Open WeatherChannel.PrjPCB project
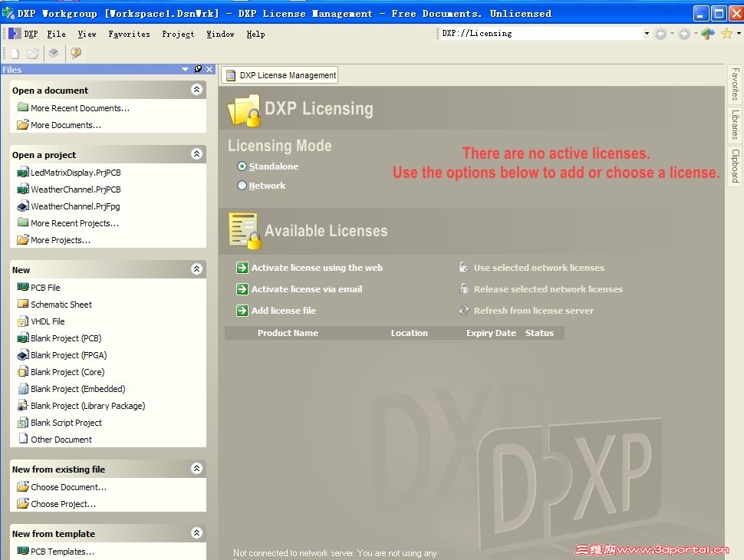Screen dimensions: 744x560 (x=75, y=189)
